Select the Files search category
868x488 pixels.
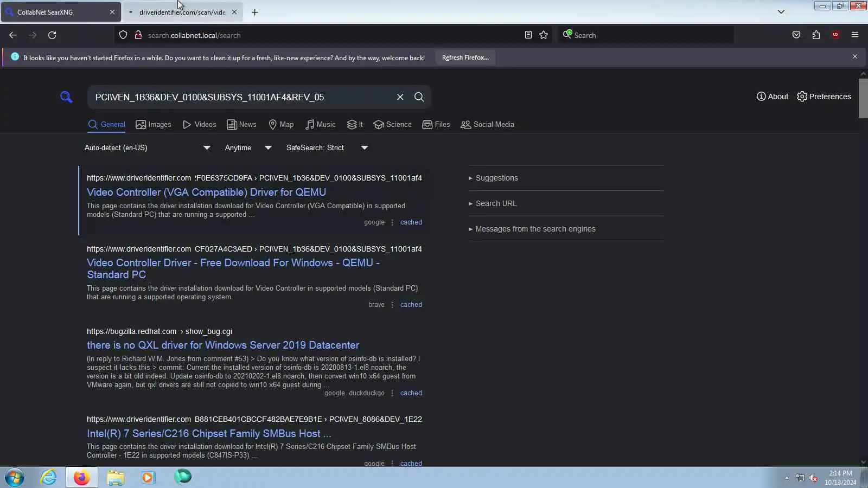tap(436, 125)
